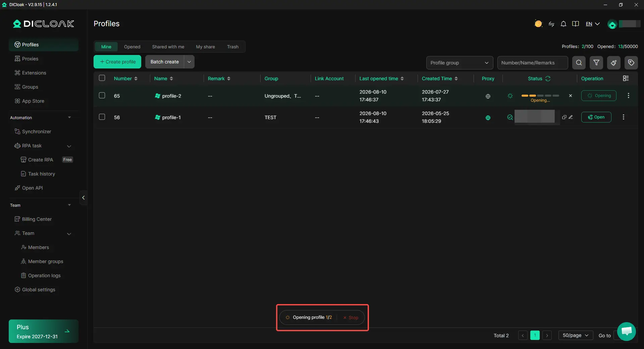Image resolution: width=644 pixels, height=349 pixels.
Task: Switch to the Mine tab
Action: [x=106, y=47]
